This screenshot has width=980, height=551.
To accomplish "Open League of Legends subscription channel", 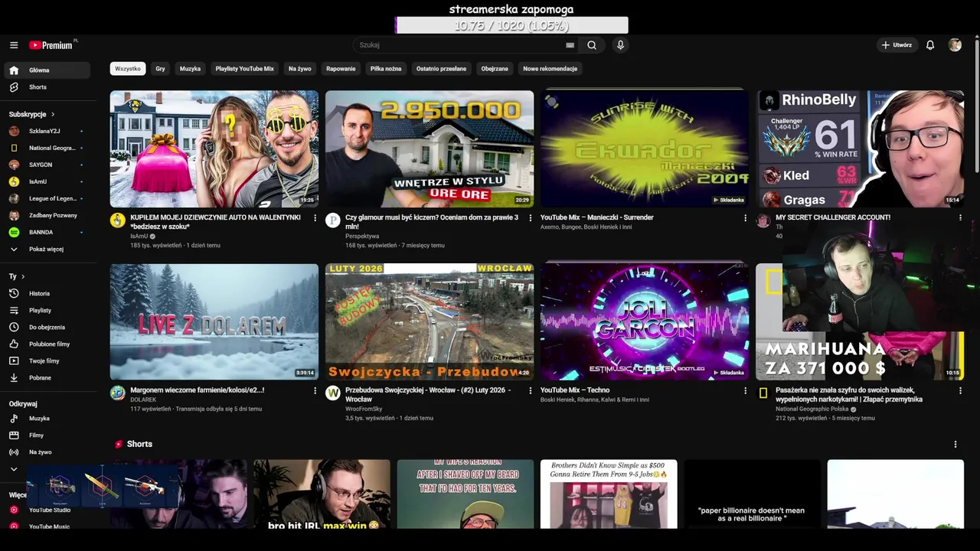I will (47, 198).
